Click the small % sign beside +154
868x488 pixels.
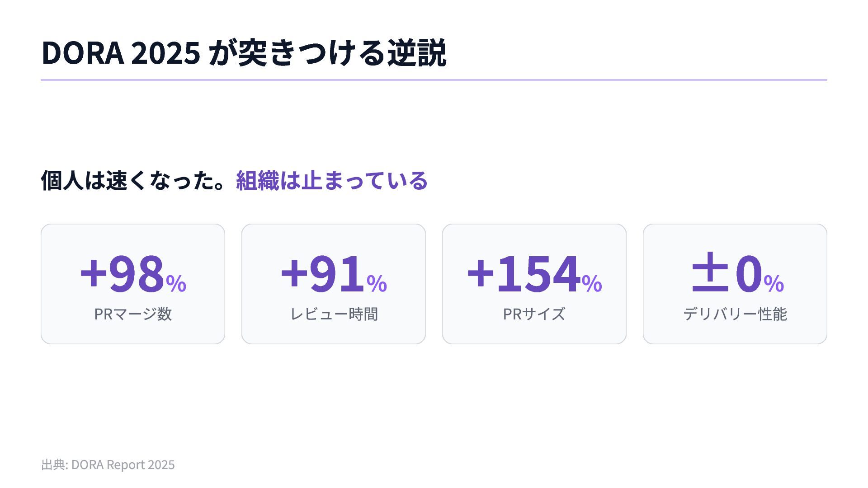[592, 283]
